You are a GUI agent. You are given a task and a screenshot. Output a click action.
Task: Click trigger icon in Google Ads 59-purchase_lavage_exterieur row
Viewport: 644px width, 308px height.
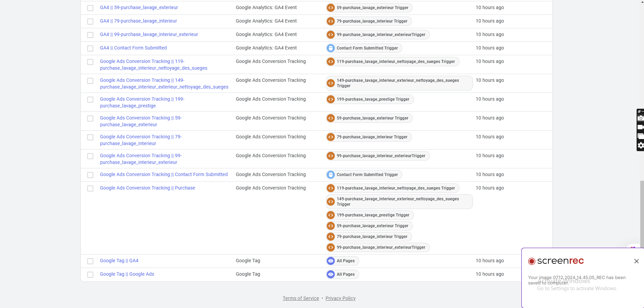pos(331,118)
